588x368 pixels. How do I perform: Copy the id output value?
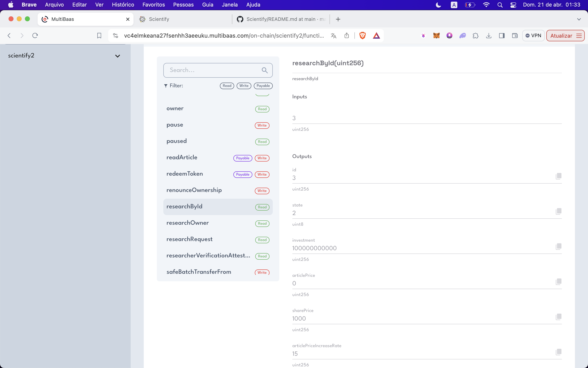coord(558,176)
